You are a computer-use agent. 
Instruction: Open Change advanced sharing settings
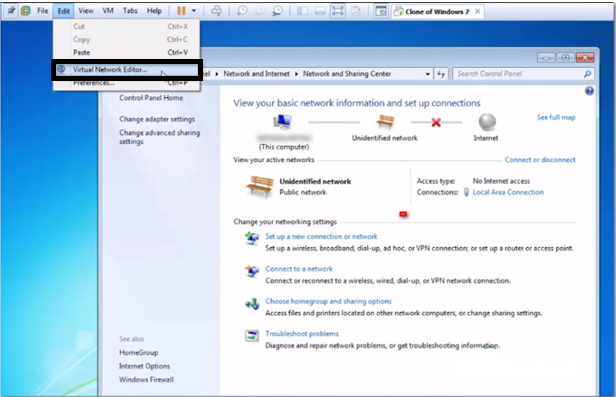click(x=160, y=137)
